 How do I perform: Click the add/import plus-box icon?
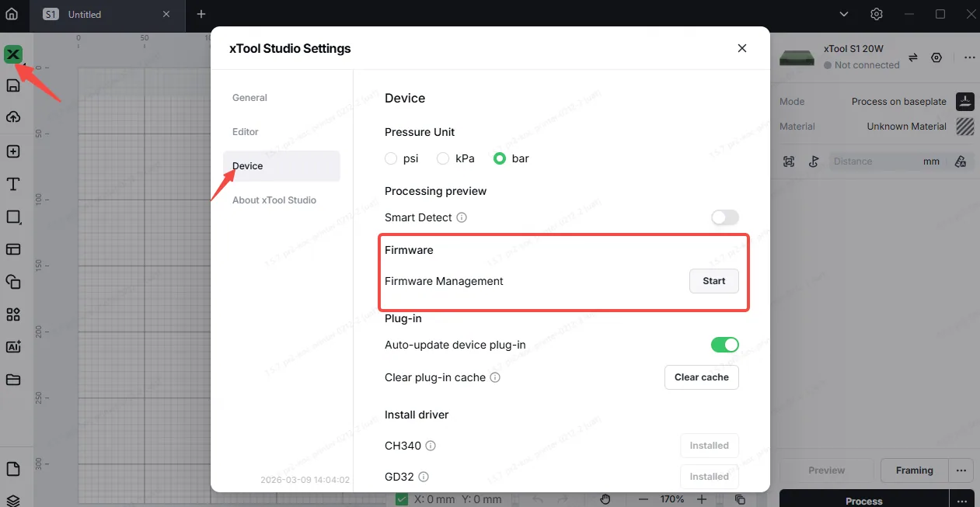click(13, 151)
